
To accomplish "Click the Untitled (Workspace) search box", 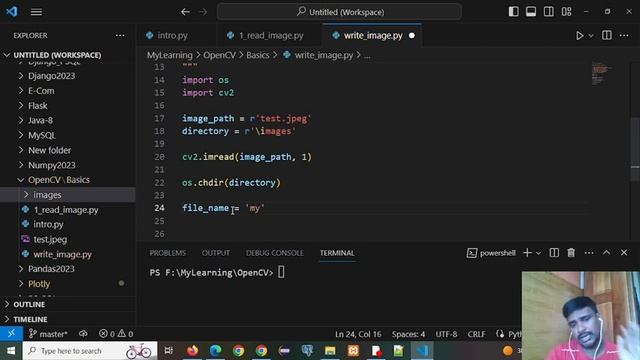I will tap(340, 12).
